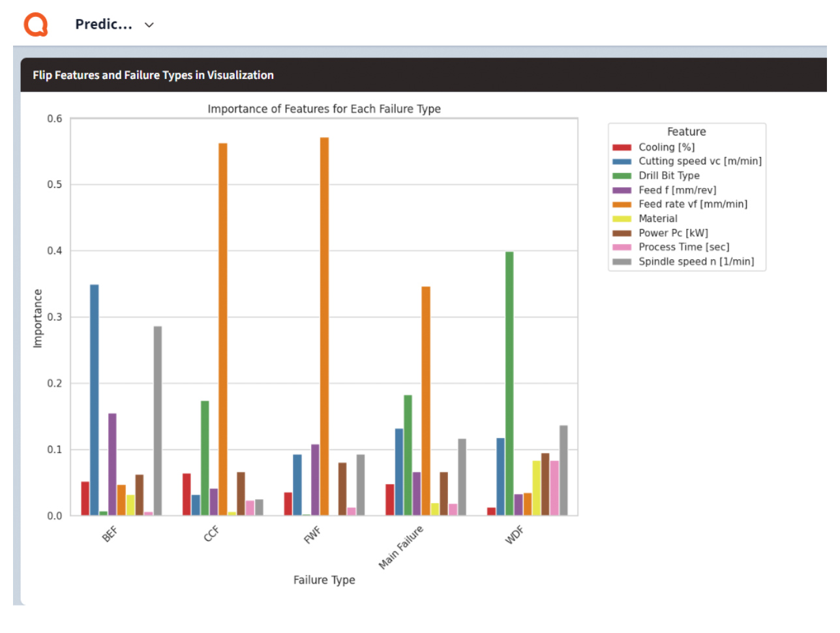Open the Predic... app name dropdown
This screenshot has height=633, width=840.
[x=104, y=25]
